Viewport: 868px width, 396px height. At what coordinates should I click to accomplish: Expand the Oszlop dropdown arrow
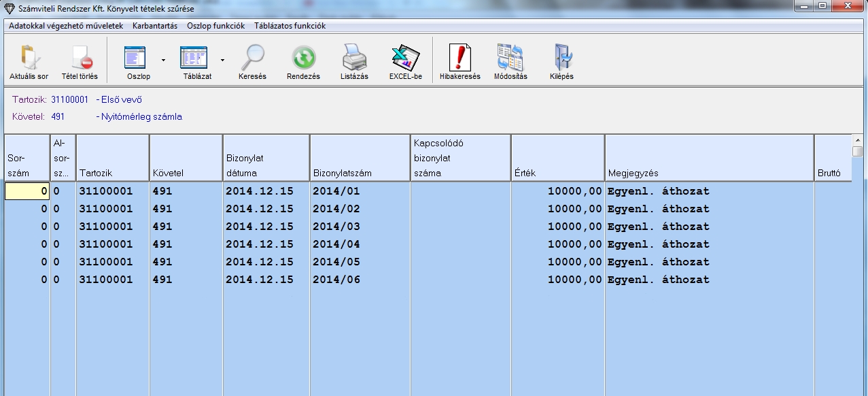[163, 60]
